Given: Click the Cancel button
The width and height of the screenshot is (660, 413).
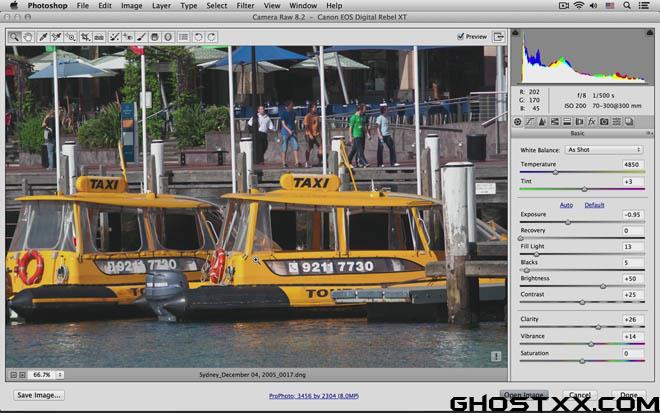Looking at the screenshot, I should (580, 395).
